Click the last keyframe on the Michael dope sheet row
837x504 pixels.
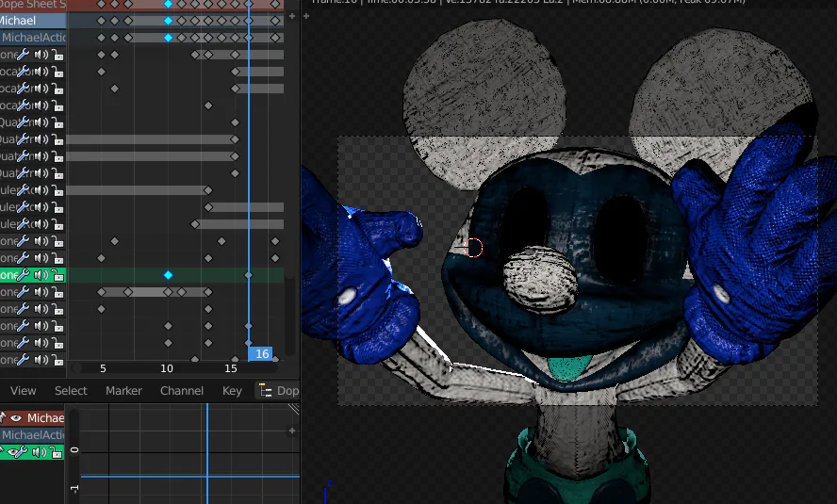[x=275, y=21]
